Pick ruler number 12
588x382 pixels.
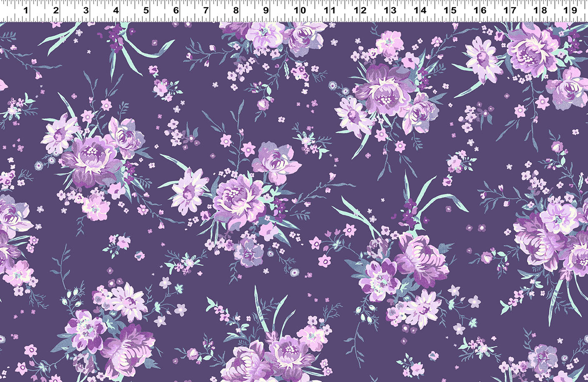360,10
